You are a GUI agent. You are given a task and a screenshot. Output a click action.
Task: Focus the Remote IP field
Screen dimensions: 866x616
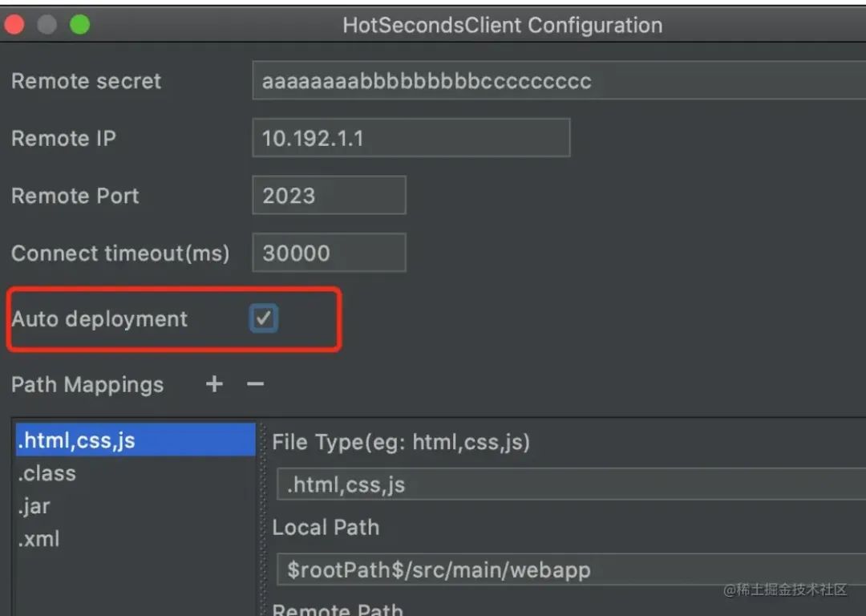(411, 138)
